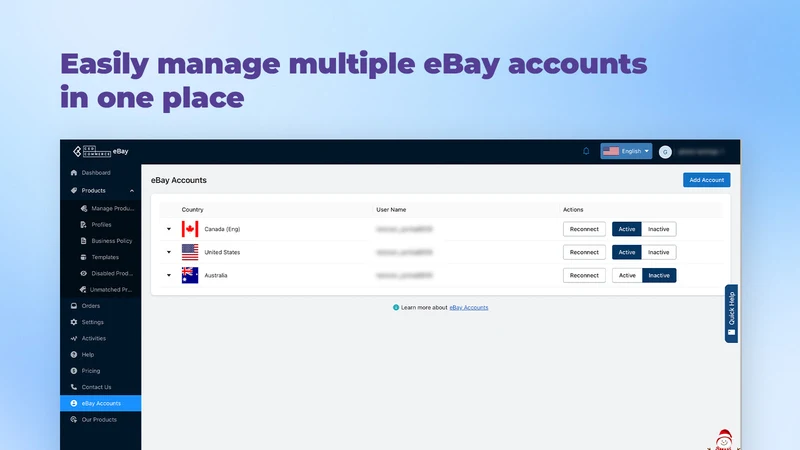The width and height of the screenshot is (800, 450).
Task: Open Unmatched Products submenu item
Action: [x=111, y=289]
